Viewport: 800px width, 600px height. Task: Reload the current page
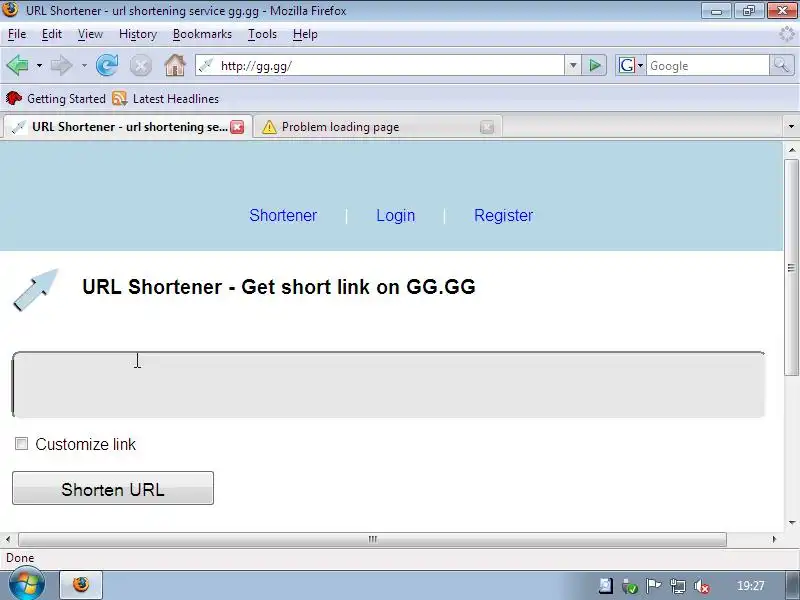click(107, 65)
